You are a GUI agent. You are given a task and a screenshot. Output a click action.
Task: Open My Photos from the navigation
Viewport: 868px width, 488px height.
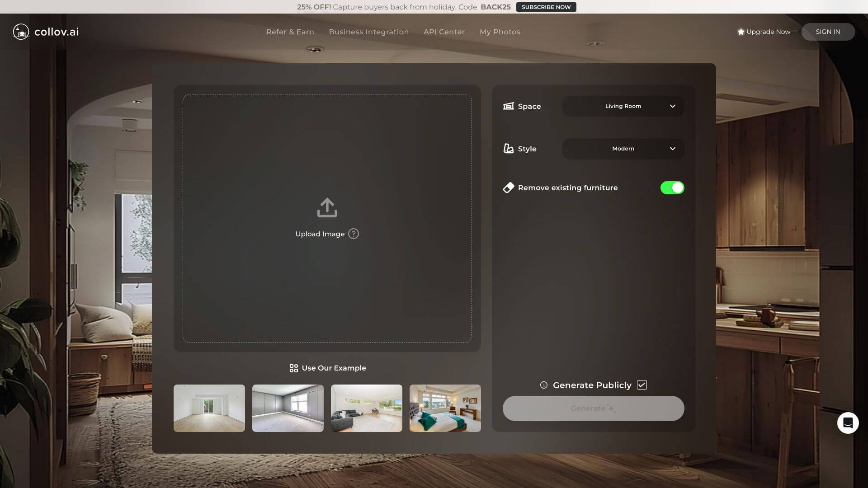(x=500, y=32)
